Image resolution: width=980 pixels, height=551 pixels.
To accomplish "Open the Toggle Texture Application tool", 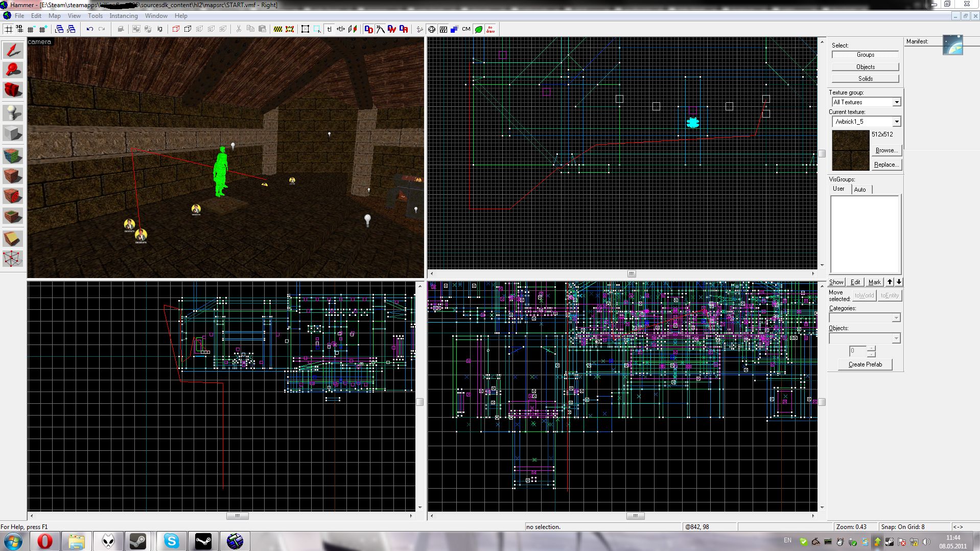I will (x=13, y=155).
